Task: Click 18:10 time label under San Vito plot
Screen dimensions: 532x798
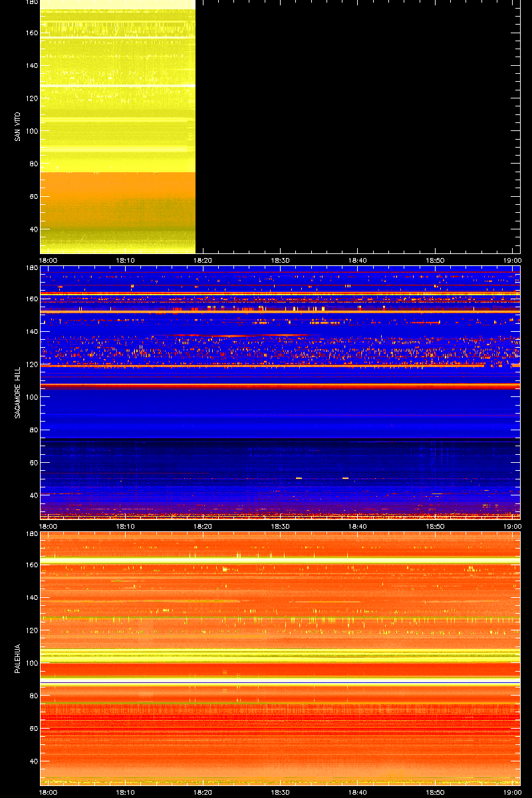Action: point(126,261)
